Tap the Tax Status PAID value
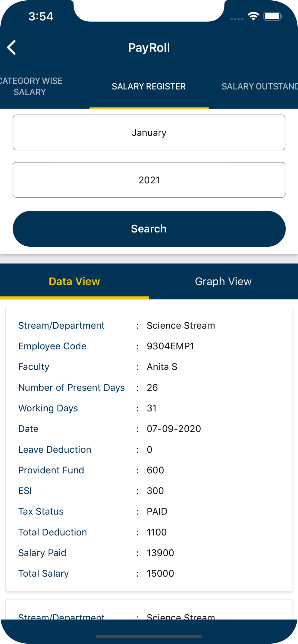The image size is (298, 644). click(x=157, y=511)
